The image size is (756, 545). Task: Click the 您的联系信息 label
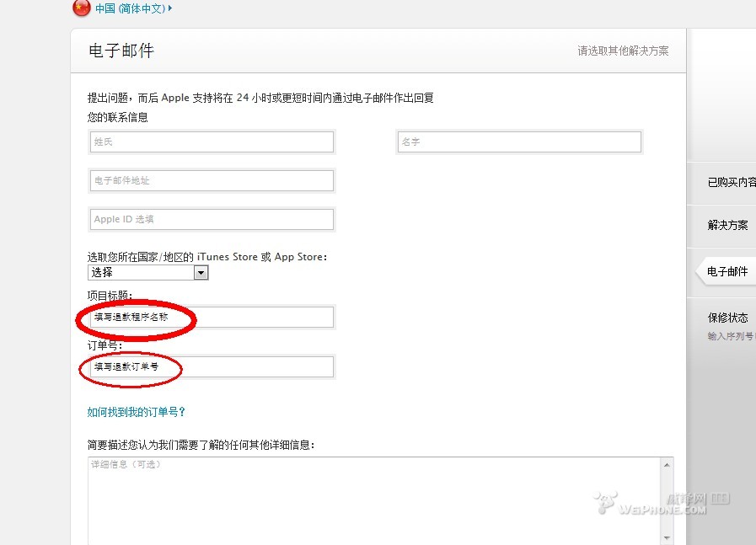point(118,117)
